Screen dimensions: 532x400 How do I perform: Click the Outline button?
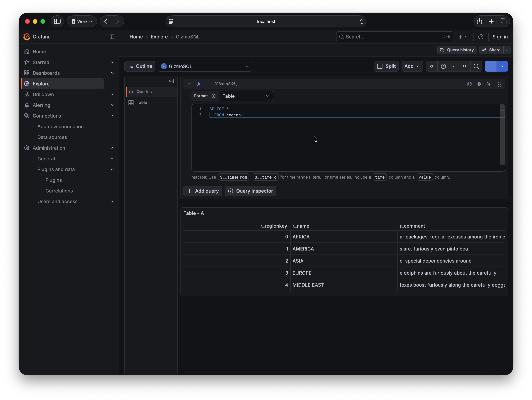[x=140, y=66]
